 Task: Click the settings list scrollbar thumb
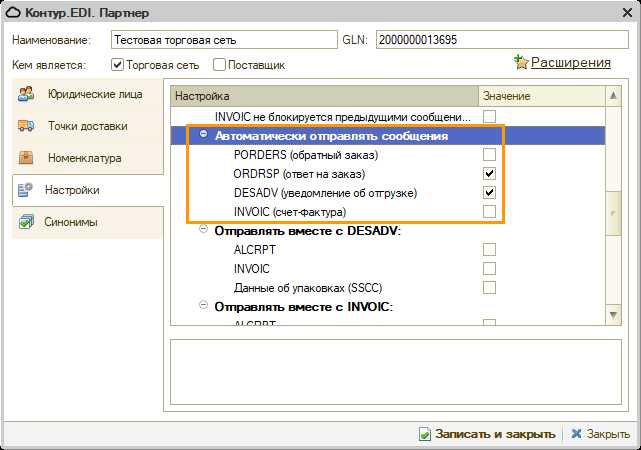(x=613, y=213)
